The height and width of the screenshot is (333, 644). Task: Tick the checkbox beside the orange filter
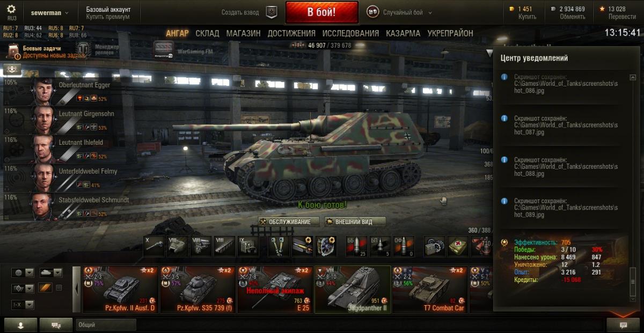click(59, 288)
